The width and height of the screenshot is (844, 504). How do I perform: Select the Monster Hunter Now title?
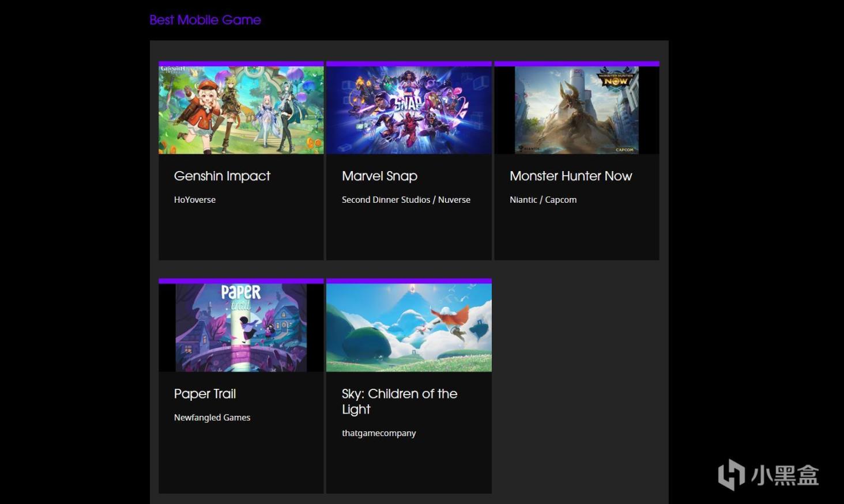[x=571, y=176]
